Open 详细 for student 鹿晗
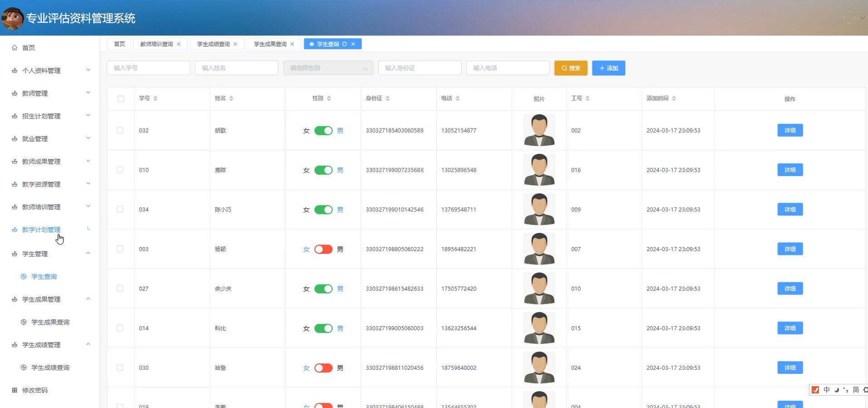The width and height of the screenshot is (868, 408). click(x=790, y=170)
